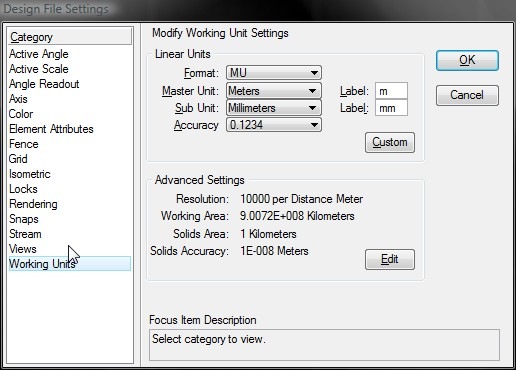Select Color category
The image size is (516, 370).
click(21, 114)
